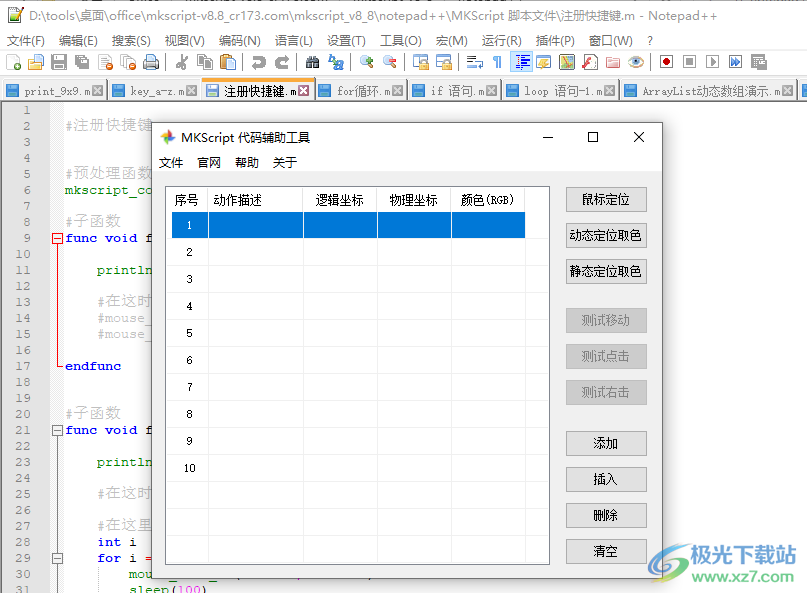807x593 pixels.
Task: Click the 插入 button
Action: click(x=606, y=480)
